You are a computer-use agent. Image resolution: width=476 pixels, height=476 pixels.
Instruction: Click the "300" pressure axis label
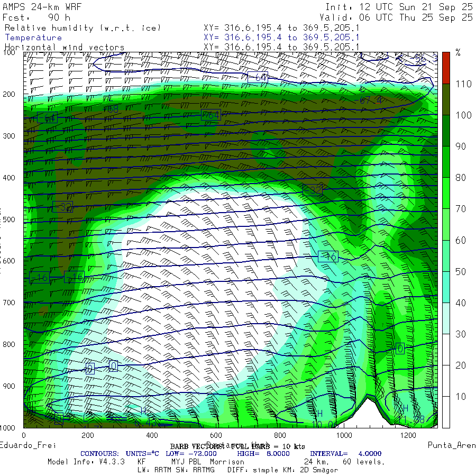[x=9, y=136]
